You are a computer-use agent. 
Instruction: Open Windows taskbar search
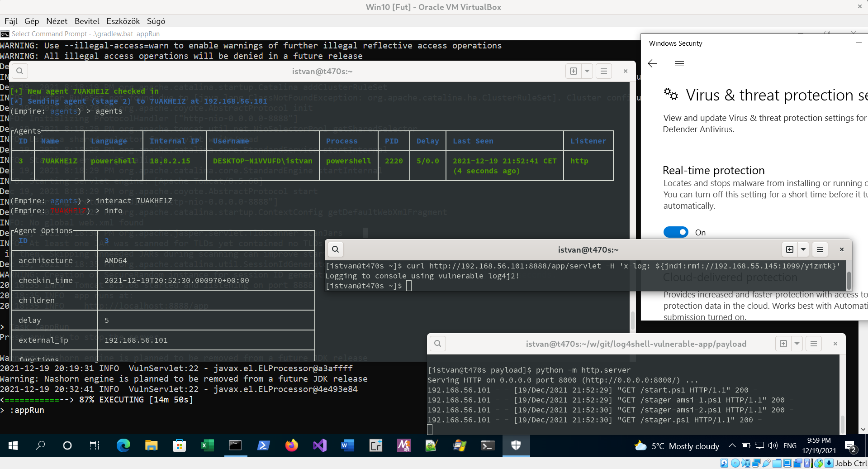(40, 446)
